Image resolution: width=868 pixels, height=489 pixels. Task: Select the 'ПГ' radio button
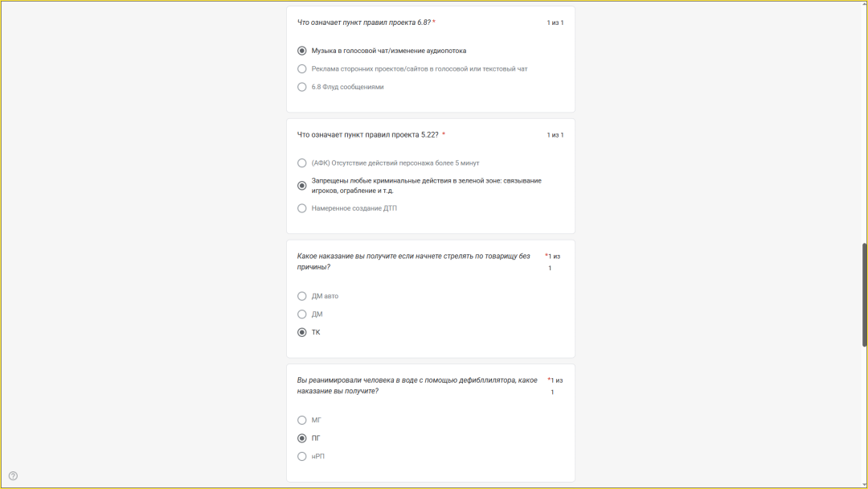tap(302, 438)
